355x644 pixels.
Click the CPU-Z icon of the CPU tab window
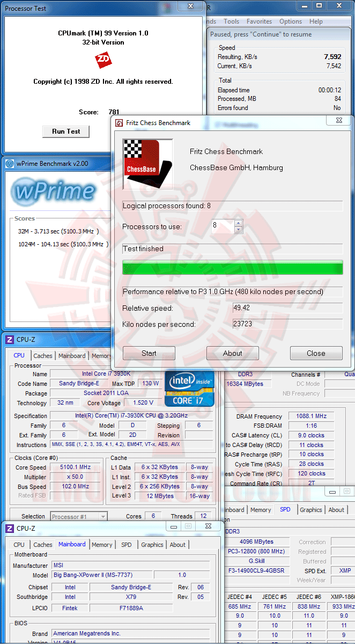pos(9,339)
